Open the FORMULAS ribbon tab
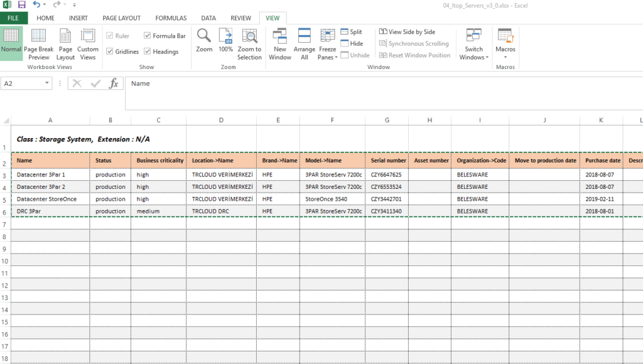This screenshot has height=364, width=643. (171, 18)
